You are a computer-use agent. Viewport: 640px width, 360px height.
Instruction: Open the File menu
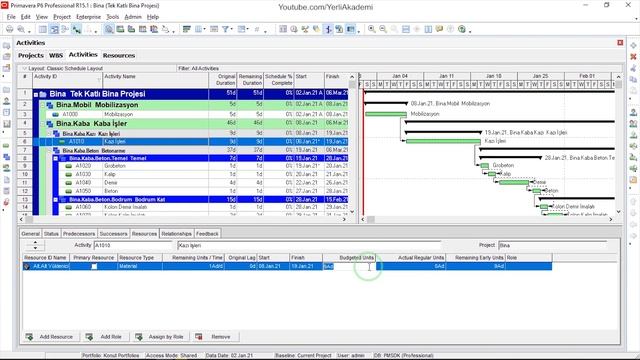[11, 17]
